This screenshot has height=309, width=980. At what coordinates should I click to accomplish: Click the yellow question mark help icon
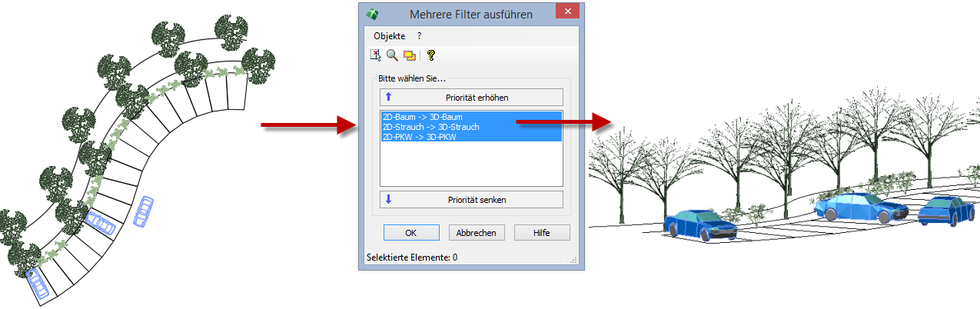click(x=430, y=55)
